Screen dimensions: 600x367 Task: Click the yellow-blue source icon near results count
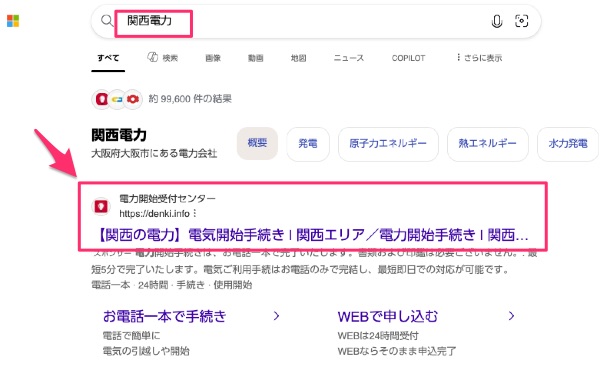point(117,99)
